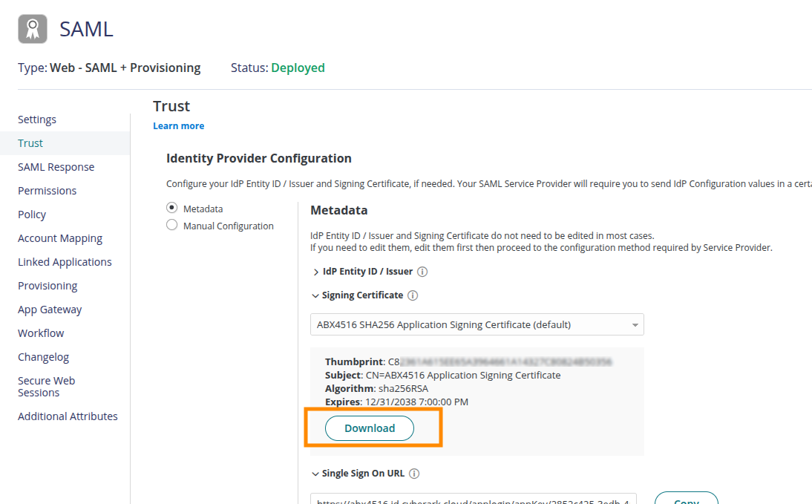Open the signing certificate dropdown
Screen dimensions: 812x504
[477, 324]
